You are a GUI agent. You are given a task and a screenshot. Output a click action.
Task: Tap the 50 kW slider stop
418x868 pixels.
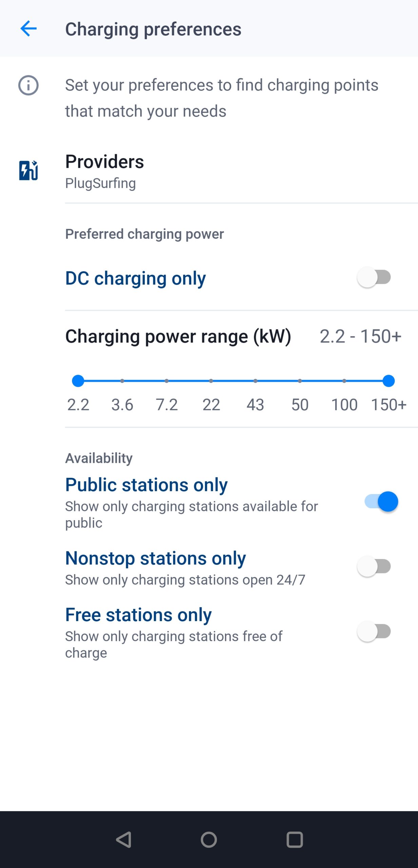pyautogui.click(x=300, y=381)
